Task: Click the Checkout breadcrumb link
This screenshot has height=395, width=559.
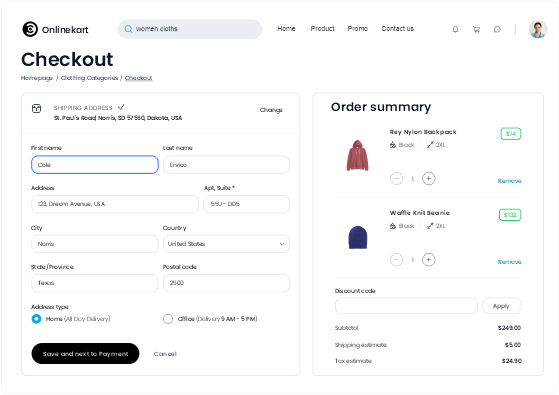Action: click(x=138, y=78)
